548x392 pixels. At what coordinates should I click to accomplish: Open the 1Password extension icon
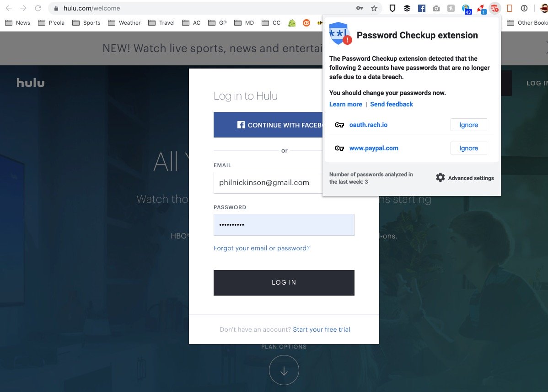(x=524, y=8)
